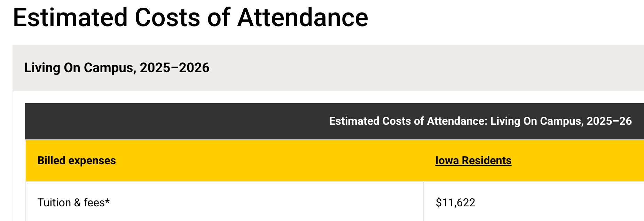Click '2025–2026' in the gray accordion header

pyautogui.click(x=174, y=68)
